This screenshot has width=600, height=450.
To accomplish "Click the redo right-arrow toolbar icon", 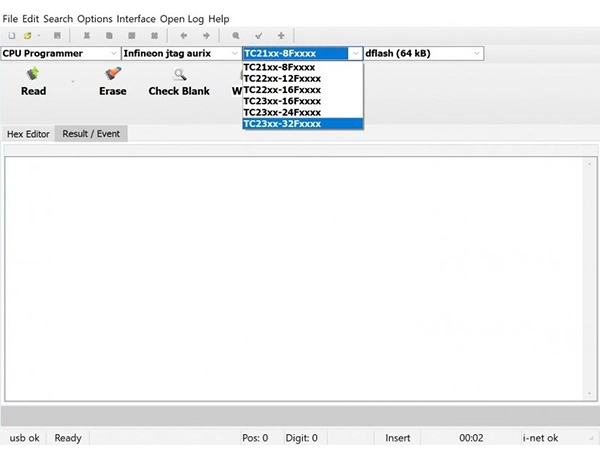I will tap(207, 35).
